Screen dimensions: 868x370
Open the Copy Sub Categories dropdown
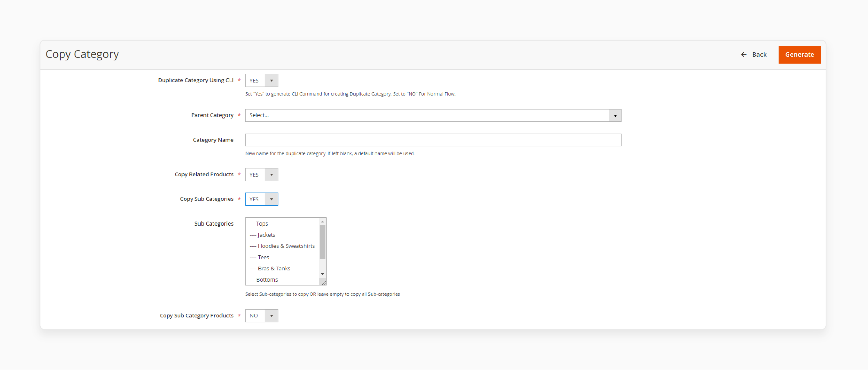[x=262, y=199]
